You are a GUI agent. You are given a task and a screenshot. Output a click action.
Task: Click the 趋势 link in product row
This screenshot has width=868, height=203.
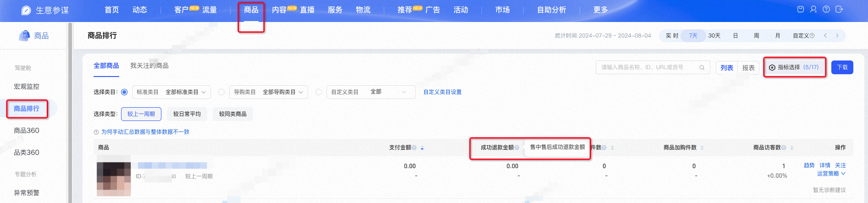[x=809, y=165]
